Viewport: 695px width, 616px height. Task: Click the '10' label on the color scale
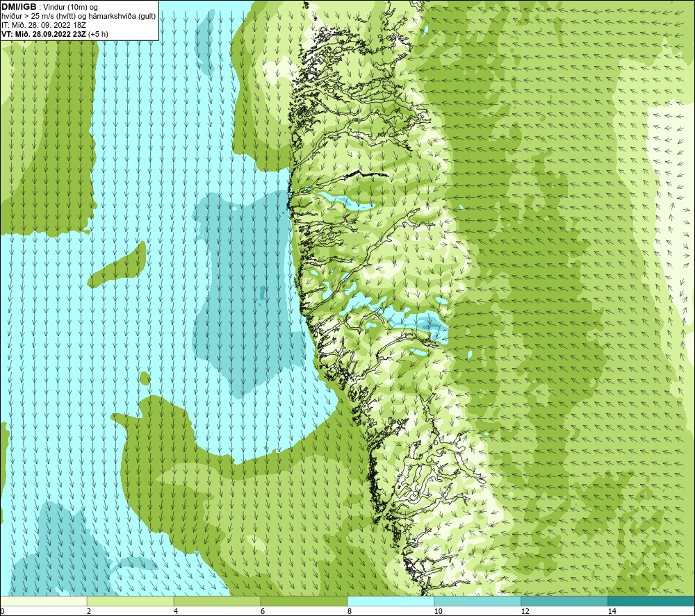coord(438,611)
